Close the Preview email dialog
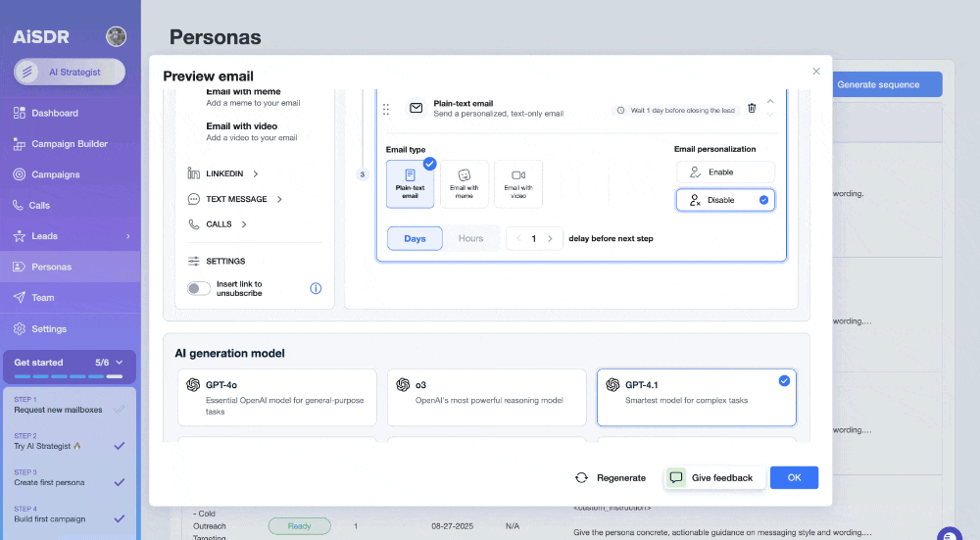Screen dimensions: 980x540 coord(816,71)
